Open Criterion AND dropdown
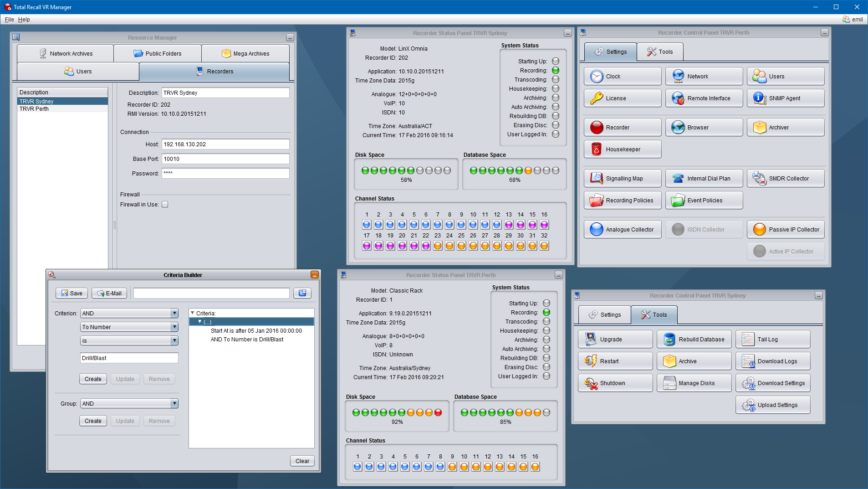 click(129, 314)
